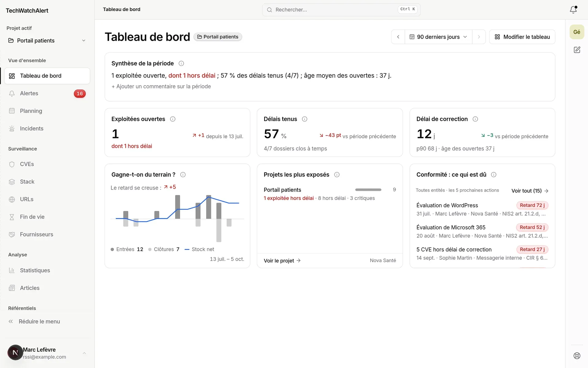Open the help lifebuoy icon

(x=577, y=356)
